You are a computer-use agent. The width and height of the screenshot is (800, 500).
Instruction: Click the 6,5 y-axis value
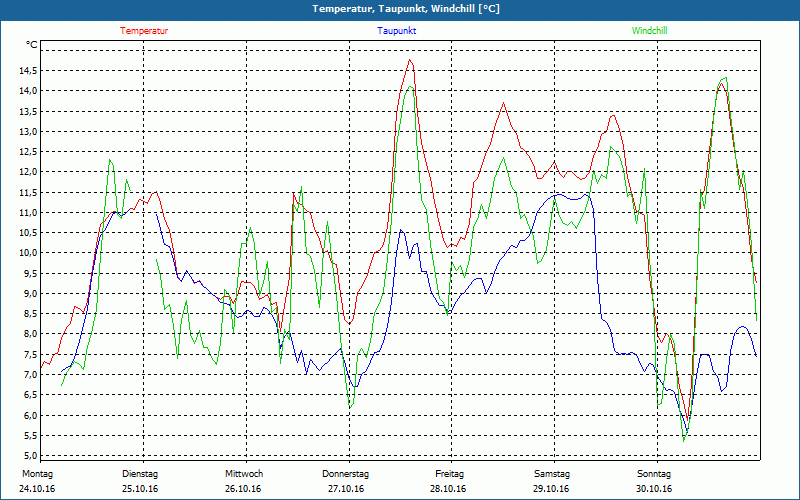(30, 395)
